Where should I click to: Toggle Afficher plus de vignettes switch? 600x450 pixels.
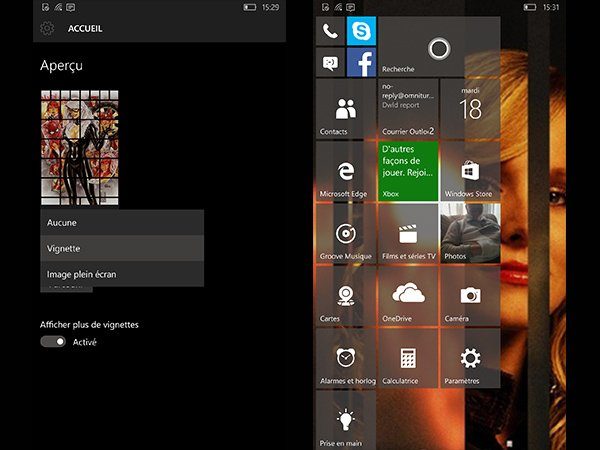[x=53, y=342]
